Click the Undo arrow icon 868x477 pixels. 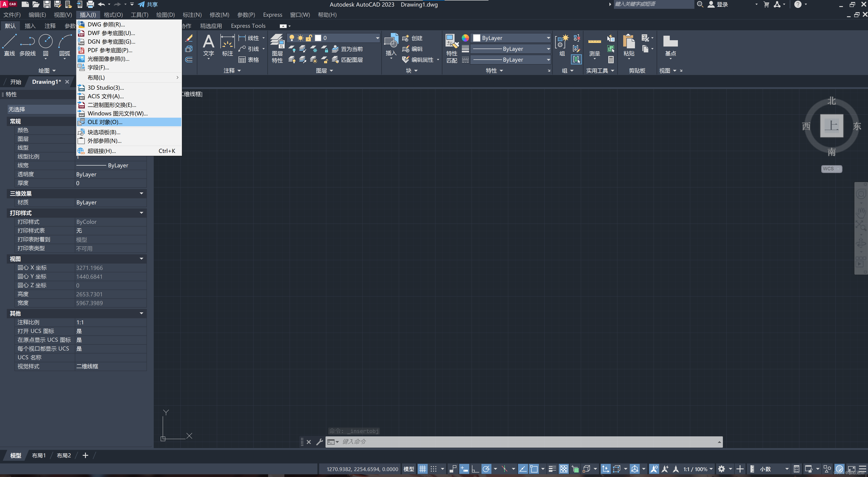(x=101, y=4)
